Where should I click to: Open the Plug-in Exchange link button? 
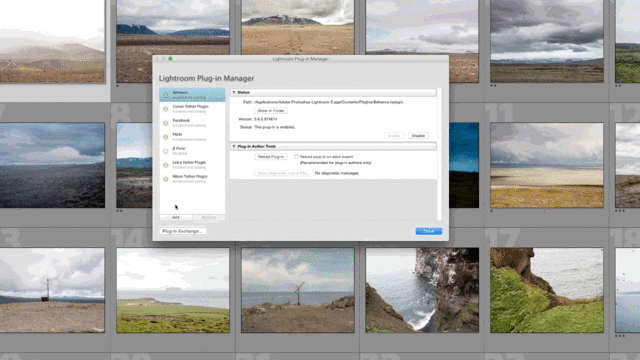(182, 231)
